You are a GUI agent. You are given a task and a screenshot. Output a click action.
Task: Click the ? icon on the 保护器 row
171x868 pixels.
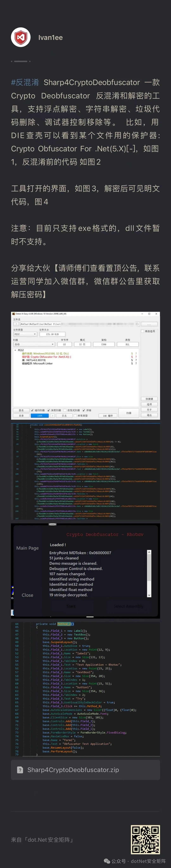(136, 357)
